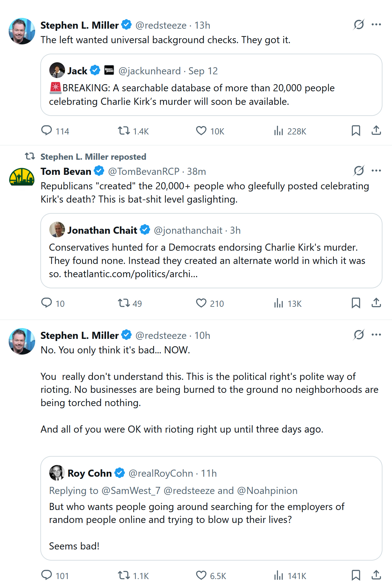392x588 pixels.
Task: Repost the universal background checks tweet
Action: click(124, 131)
